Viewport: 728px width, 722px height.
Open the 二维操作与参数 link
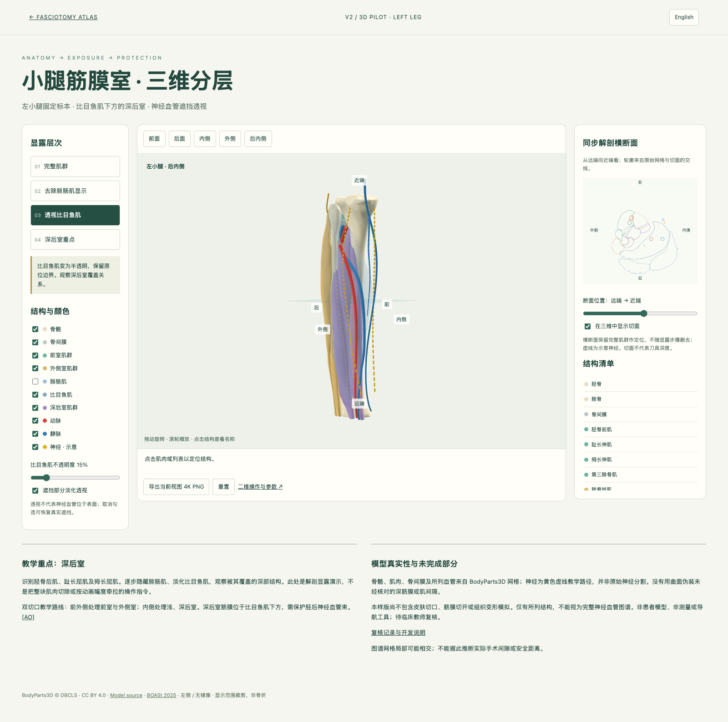pyautogui.click(x=260, y=487)
